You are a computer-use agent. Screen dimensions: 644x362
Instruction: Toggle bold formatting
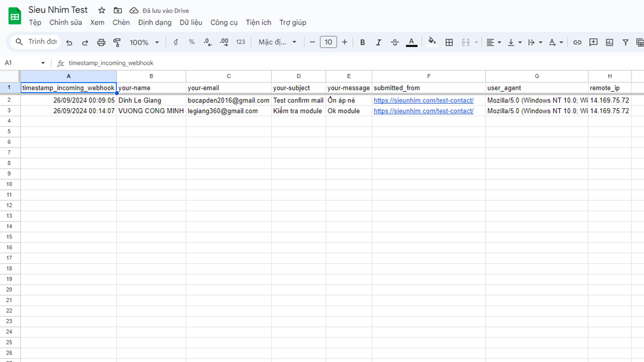[x=362, y=42]
